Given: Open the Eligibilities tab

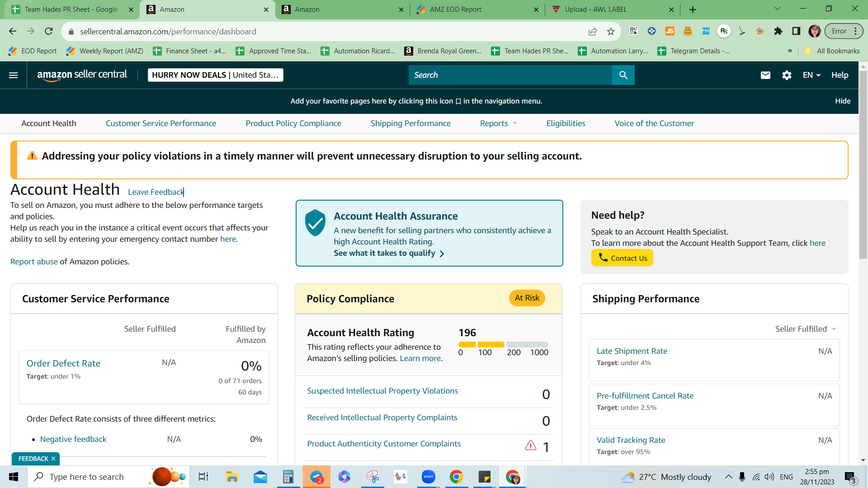Looking at the screenshot, I should 566,123.
